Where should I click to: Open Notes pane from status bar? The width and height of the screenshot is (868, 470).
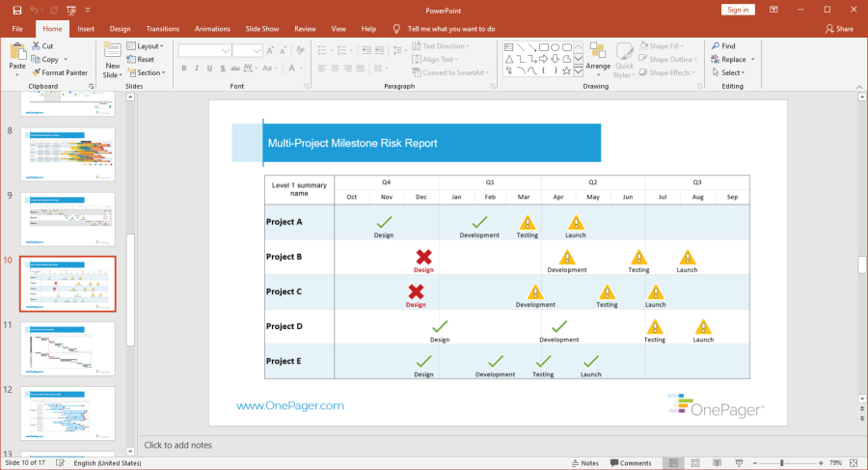(585, 463)
